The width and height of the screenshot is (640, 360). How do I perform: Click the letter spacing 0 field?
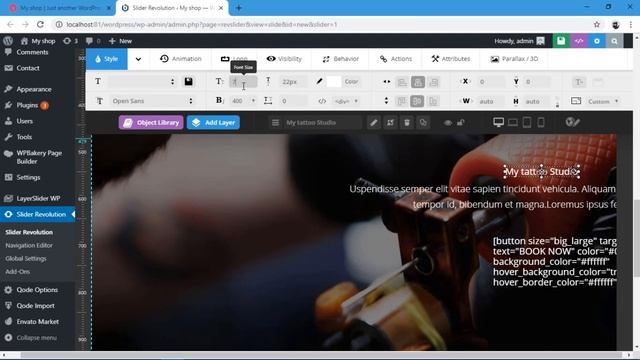[x=292, y=101]
